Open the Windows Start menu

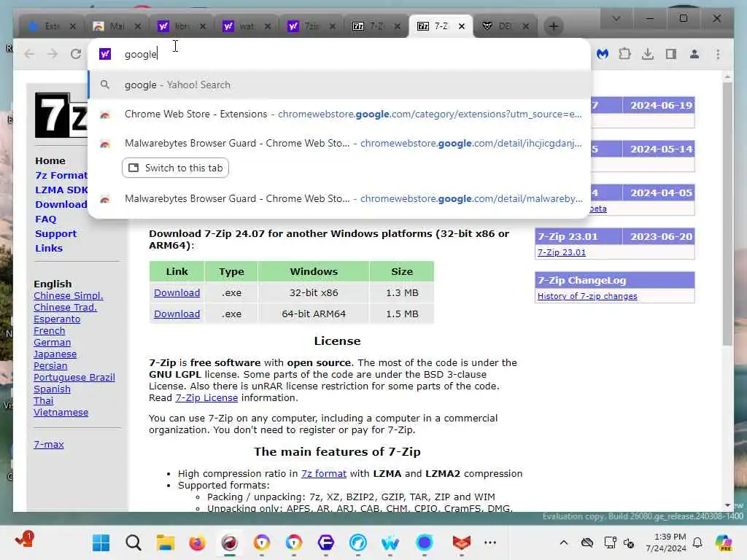coord(101,542)
